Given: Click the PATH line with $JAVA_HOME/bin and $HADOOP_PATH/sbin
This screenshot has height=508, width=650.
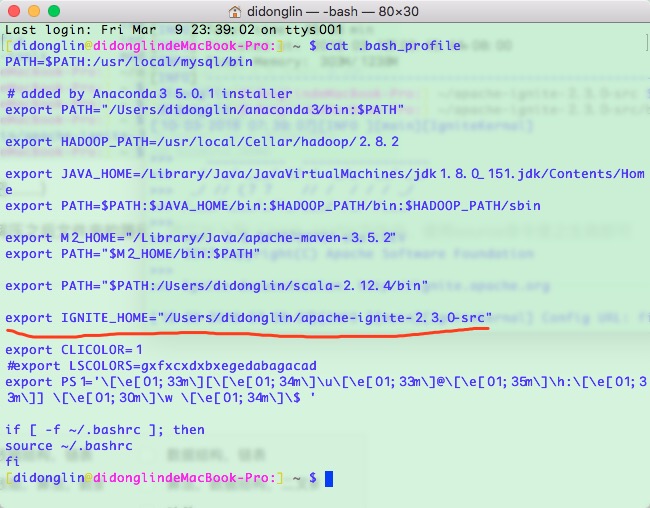Looking at the screenshot, I should (273, 206).
